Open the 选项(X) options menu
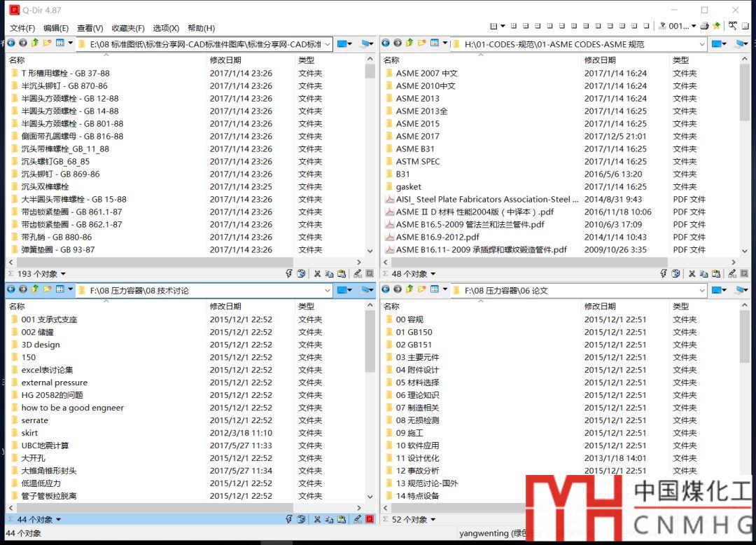 [x=166, y=28]
